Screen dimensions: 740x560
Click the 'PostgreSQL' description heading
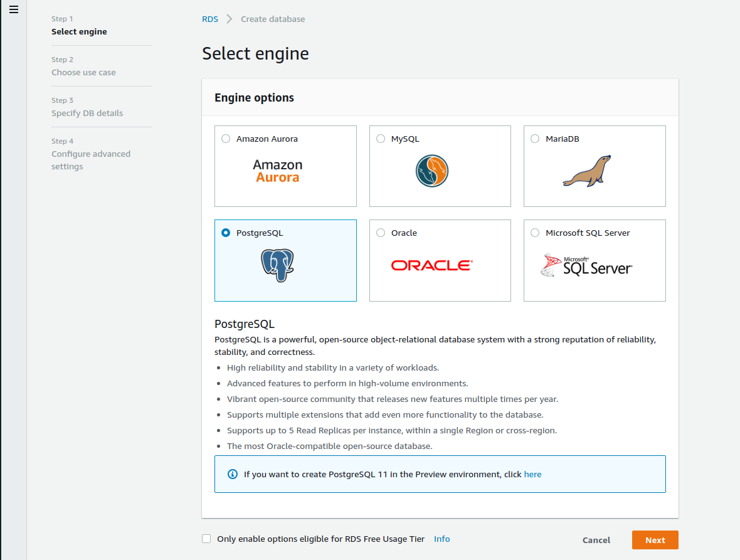click(x=245, y=324)
